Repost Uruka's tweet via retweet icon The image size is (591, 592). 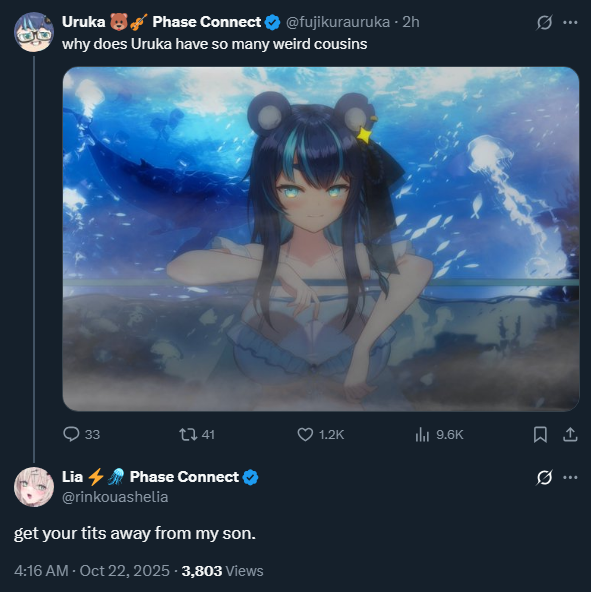tap(188, 434)
